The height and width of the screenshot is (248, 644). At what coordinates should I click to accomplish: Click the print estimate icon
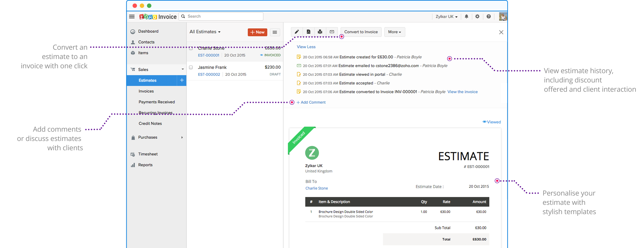320,32
